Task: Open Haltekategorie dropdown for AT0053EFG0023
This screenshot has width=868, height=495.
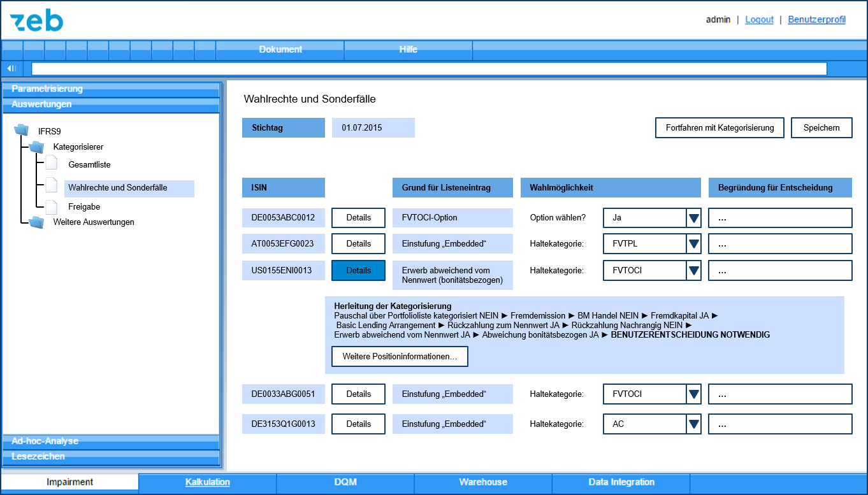Action: pyautogui.click(x=694, y=244)
